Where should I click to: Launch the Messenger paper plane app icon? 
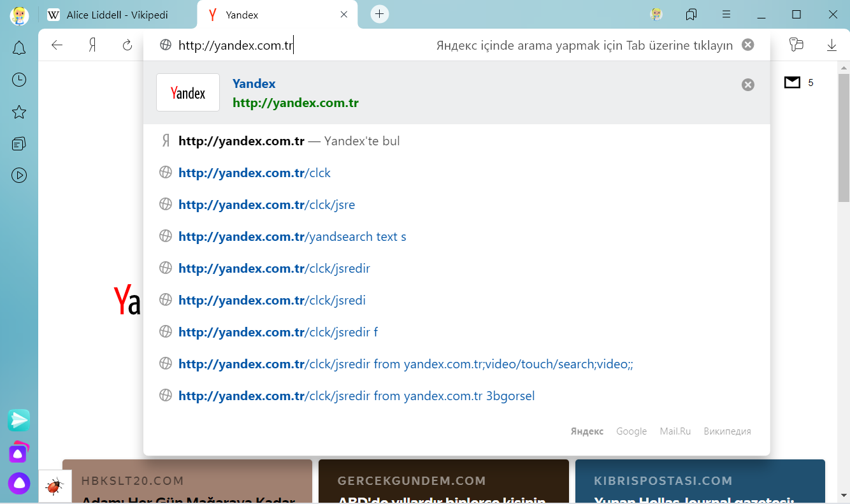(x=19, y=420)
